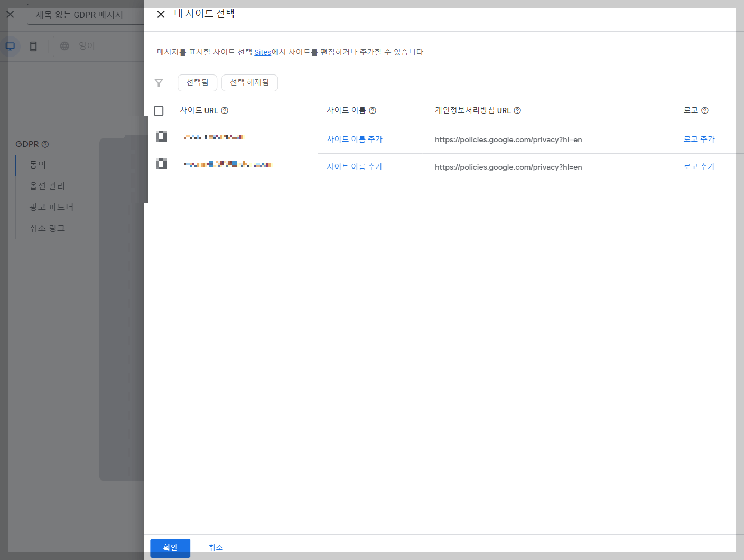744x560 pixels.
Task: Open help icon next to GDPR heading
Action: pyautogui.click(x=45, y=144)
